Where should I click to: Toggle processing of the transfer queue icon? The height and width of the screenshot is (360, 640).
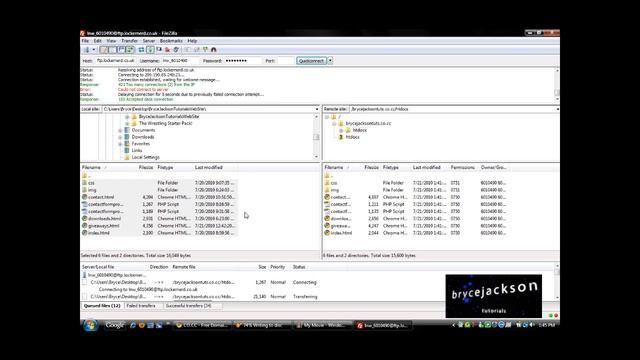(x=150, y=50)
